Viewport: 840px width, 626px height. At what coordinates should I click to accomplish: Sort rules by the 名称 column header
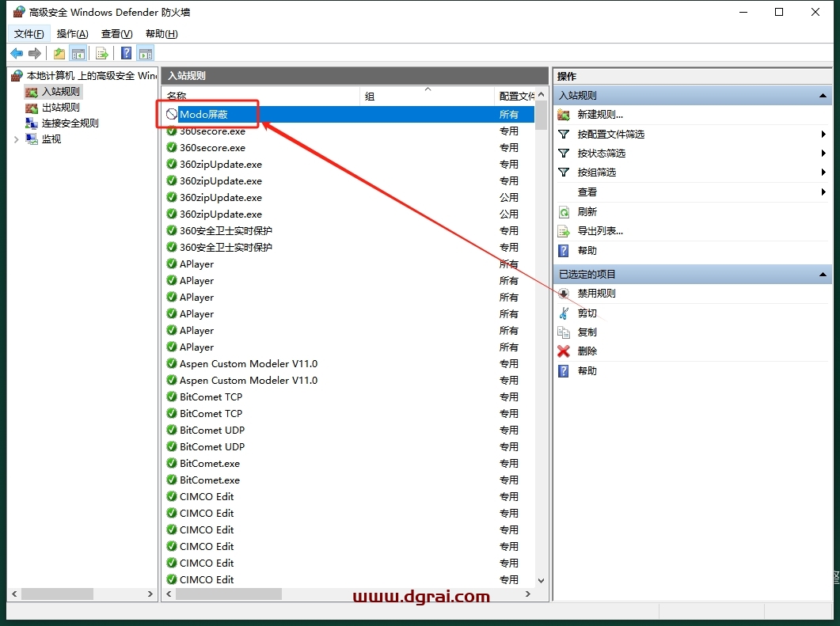261,96
